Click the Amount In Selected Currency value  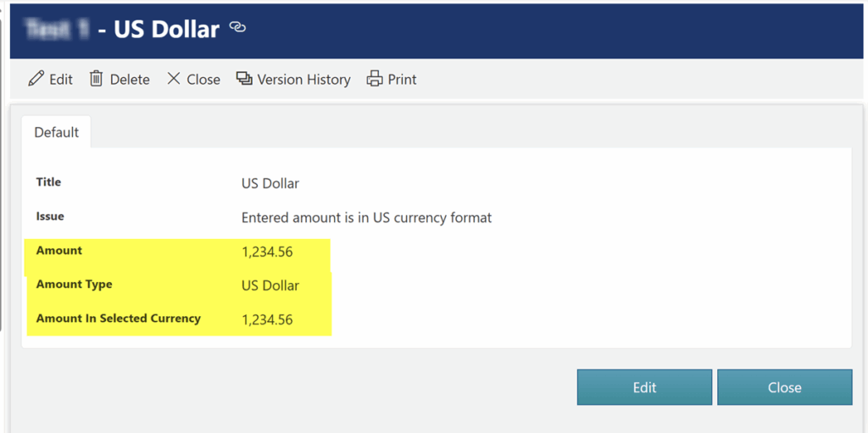point(267,320)
